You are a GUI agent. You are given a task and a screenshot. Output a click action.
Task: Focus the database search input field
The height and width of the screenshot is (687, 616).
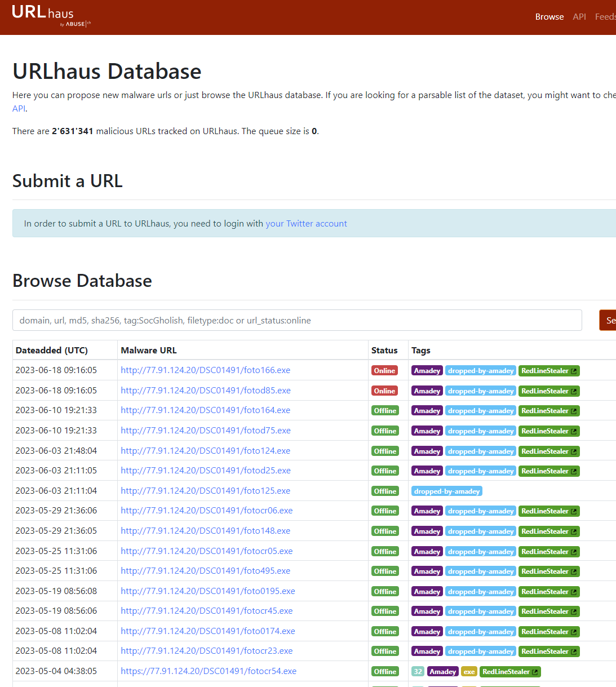pyautogui.click(x=297, y=320)
